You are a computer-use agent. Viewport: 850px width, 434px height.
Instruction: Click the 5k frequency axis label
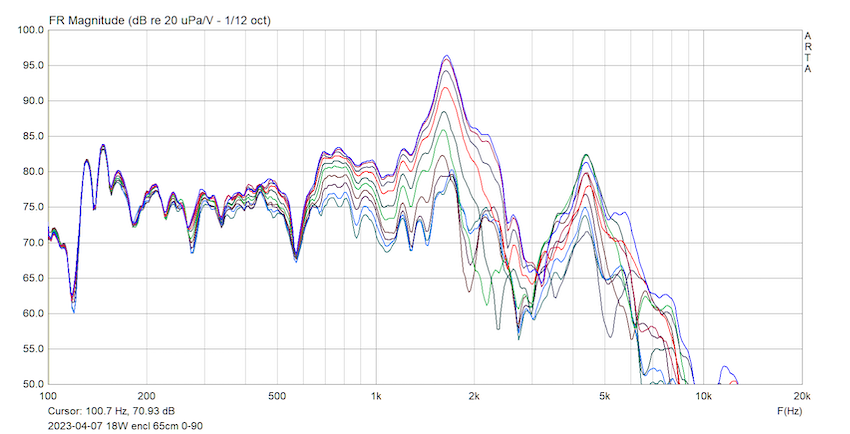pos(605,395)
